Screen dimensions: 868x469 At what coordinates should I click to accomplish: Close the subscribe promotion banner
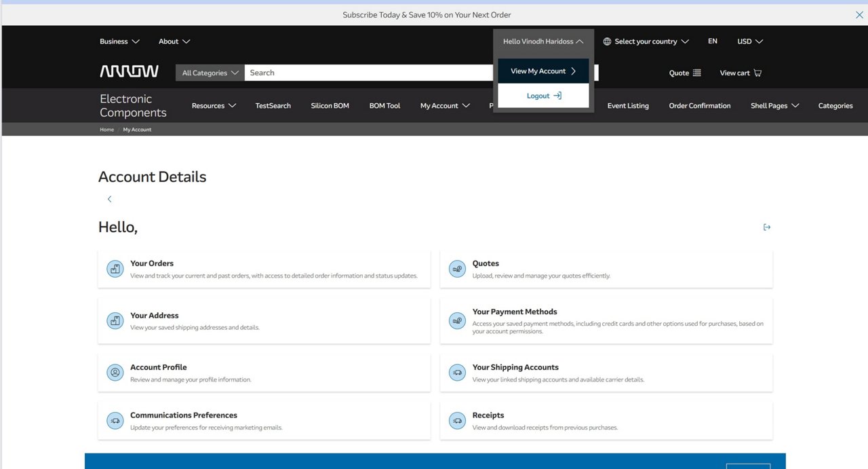point(859,15)
